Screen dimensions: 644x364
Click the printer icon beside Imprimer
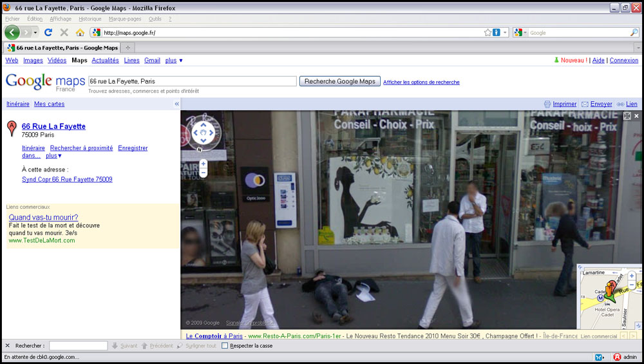click(x=547, y=104)
